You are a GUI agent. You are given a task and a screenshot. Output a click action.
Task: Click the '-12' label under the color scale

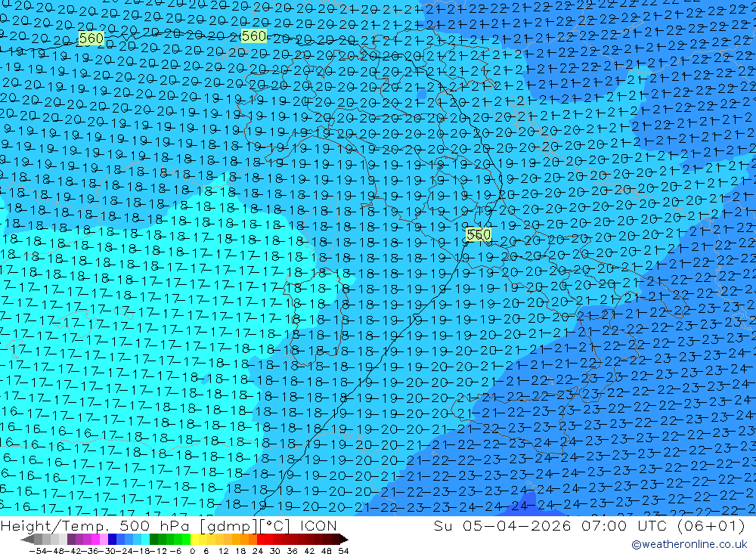click(x=159, y=551)
